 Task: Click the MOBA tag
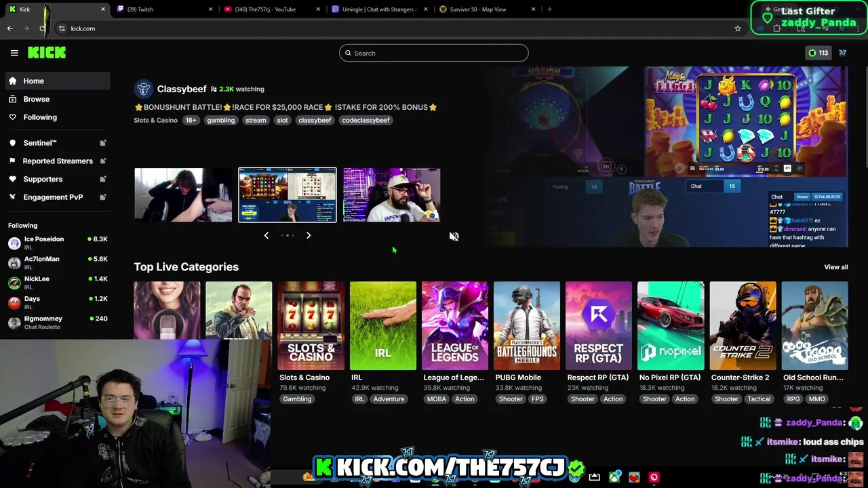pos(437,399)
